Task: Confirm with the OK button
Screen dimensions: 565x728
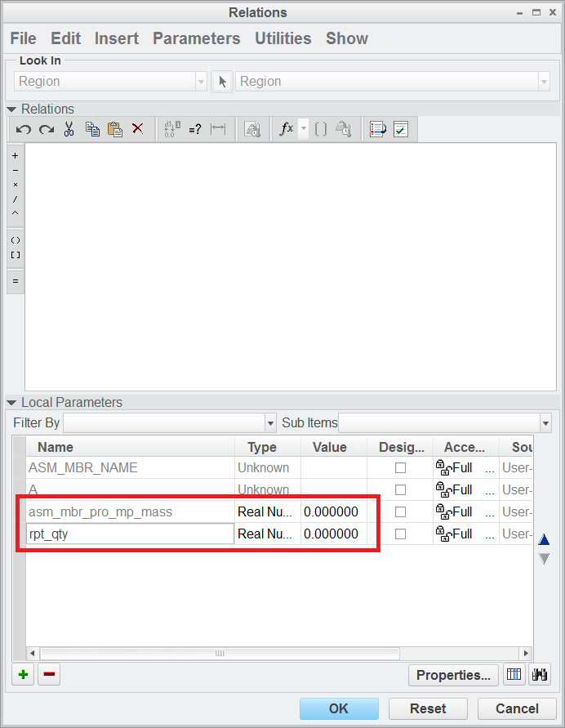Action: [339, 708]
